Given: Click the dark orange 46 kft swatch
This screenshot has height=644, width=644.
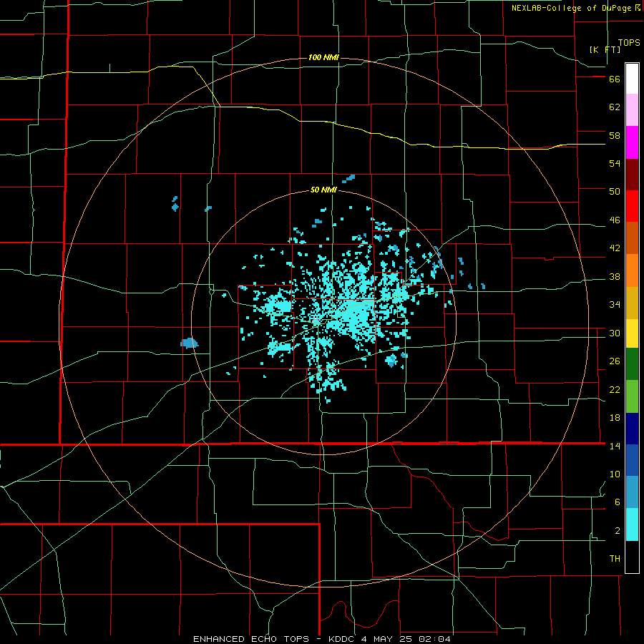Looking at the screenshot, I should point(632,238).
